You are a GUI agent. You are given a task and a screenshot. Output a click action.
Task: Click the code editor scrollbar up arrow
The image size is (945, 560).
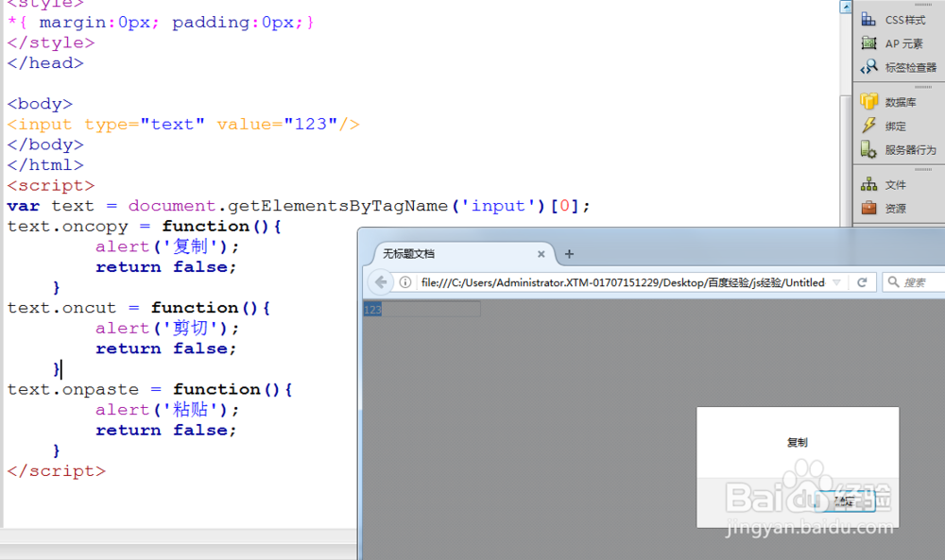(x=846, y=7)
